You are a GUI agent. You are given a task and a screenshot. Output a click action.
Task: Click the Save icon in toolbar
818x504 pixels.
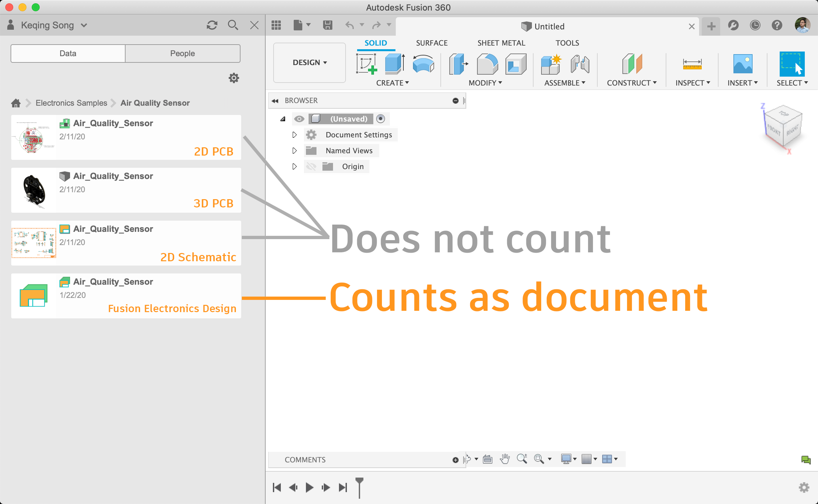click(327, 25)
